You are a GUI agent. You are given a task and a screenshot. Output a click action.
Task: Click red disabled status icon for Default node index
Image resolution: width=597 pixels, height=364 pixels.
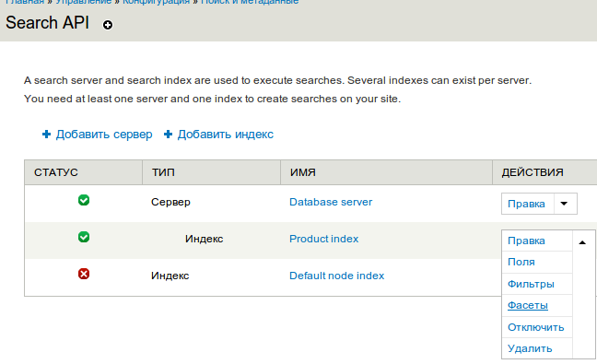(x=84, y=274)
